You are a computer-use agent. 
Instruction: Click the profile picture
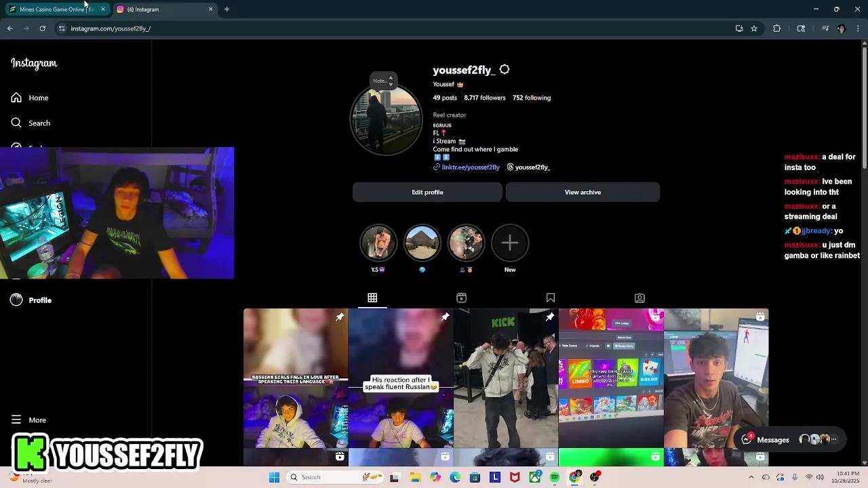point(386,120)
